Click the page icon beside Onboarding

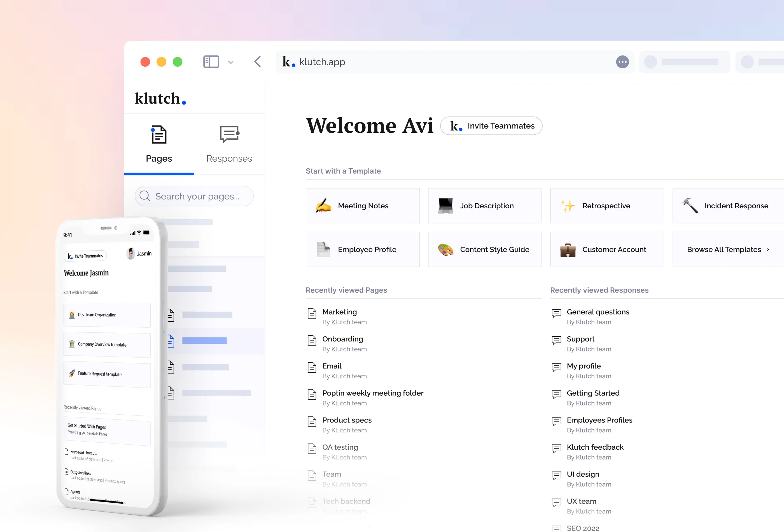(x=312, y=340)
